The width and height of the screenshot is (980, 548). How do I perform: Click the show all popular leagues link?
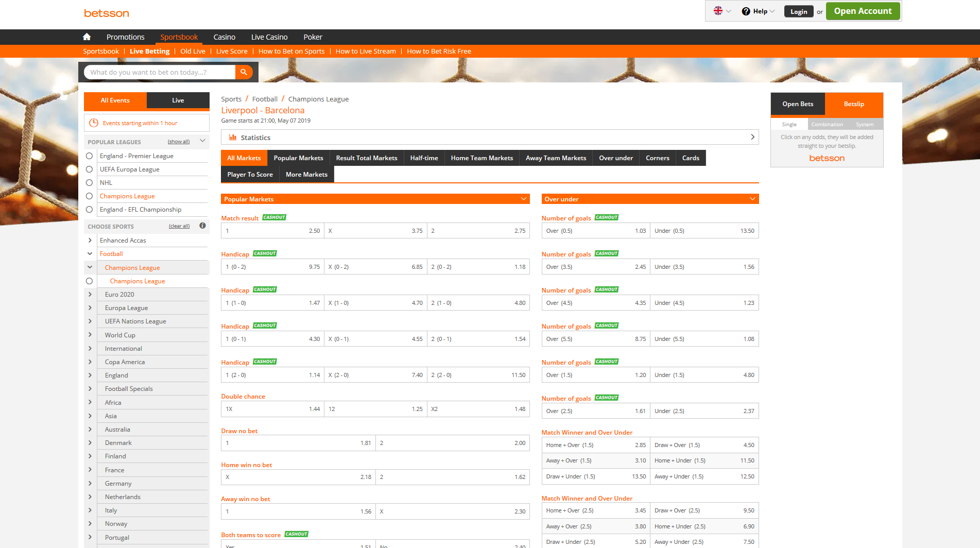179,142
